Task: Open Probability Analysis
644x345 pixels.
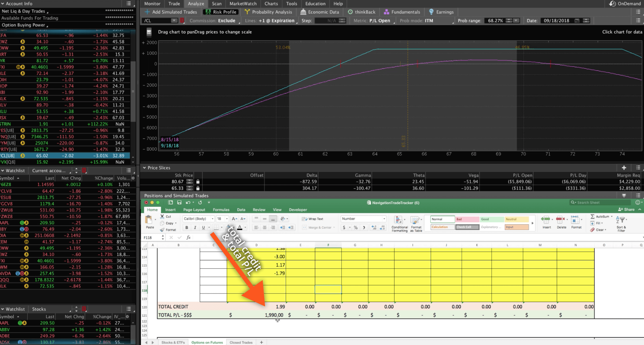Action: (268, 12)
